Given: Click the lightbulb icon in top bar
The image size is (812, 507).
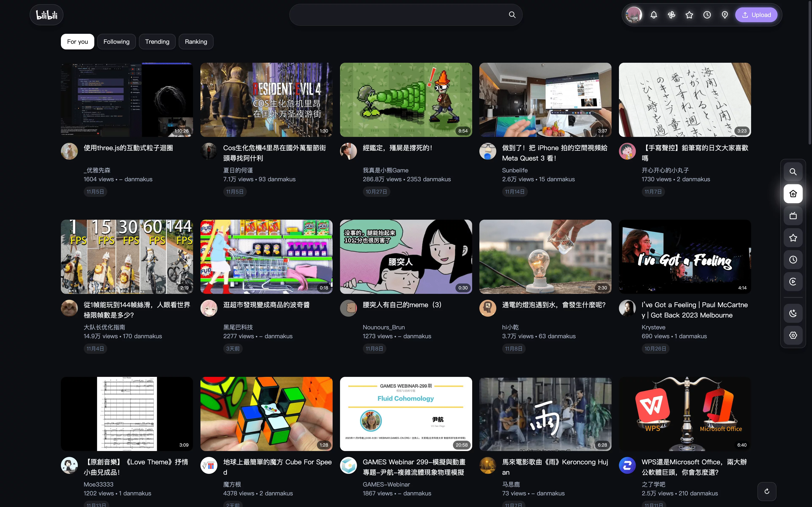Looking at the screenshot, I should click(x=725, y=15).
